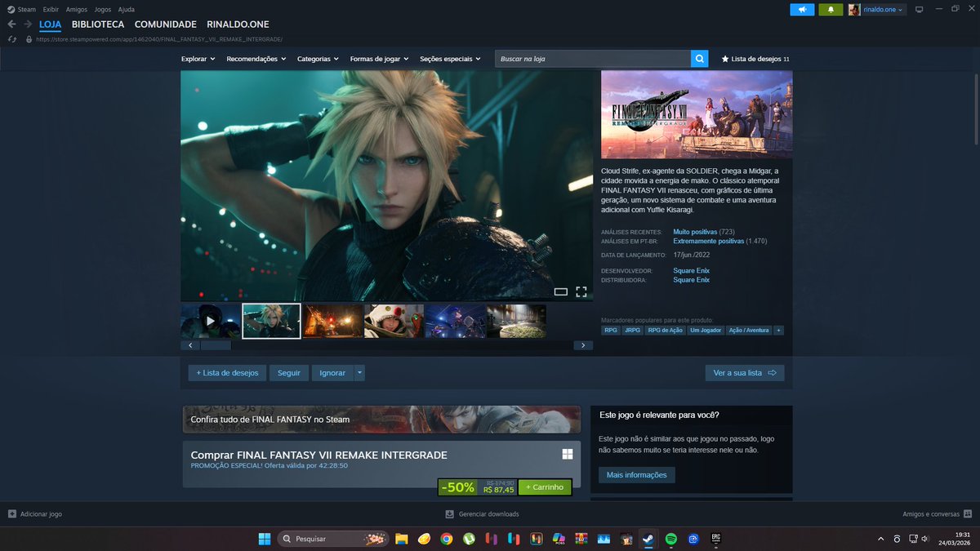
Task: Expand the Categorias dropdown
Action: tap(318, 59)
